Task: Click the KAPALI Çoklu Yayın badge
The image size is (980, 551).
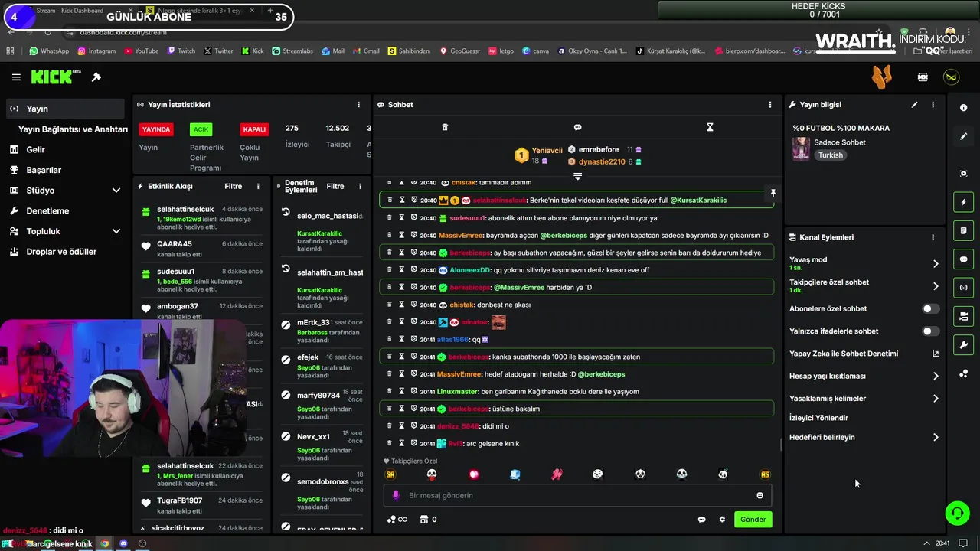Action: tap(254, 129)
